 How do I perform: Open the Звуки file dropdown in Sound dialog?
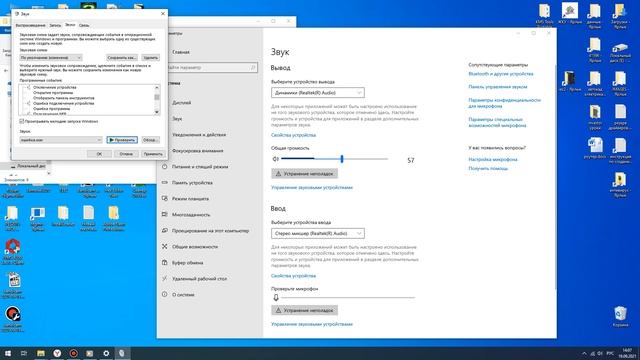61,140
